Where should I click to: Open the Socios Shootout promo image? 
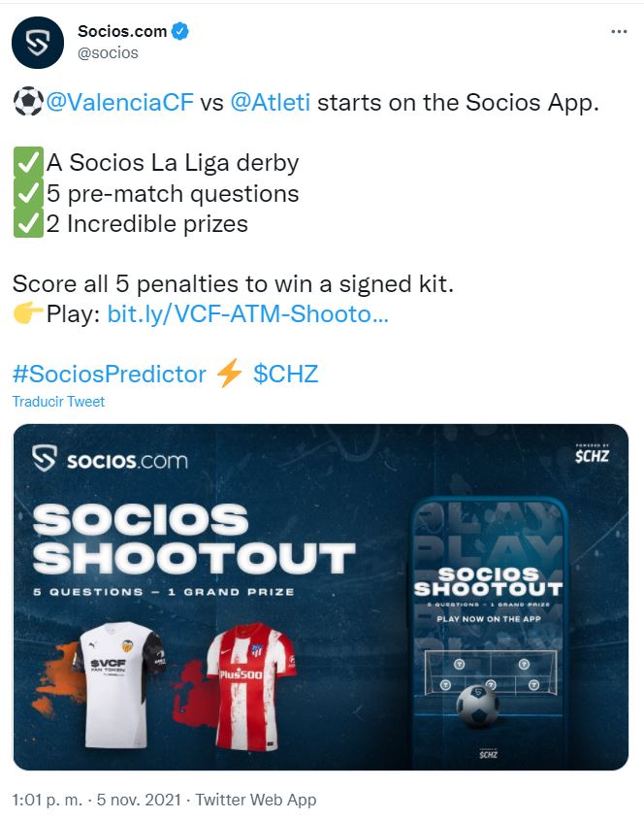321,597
